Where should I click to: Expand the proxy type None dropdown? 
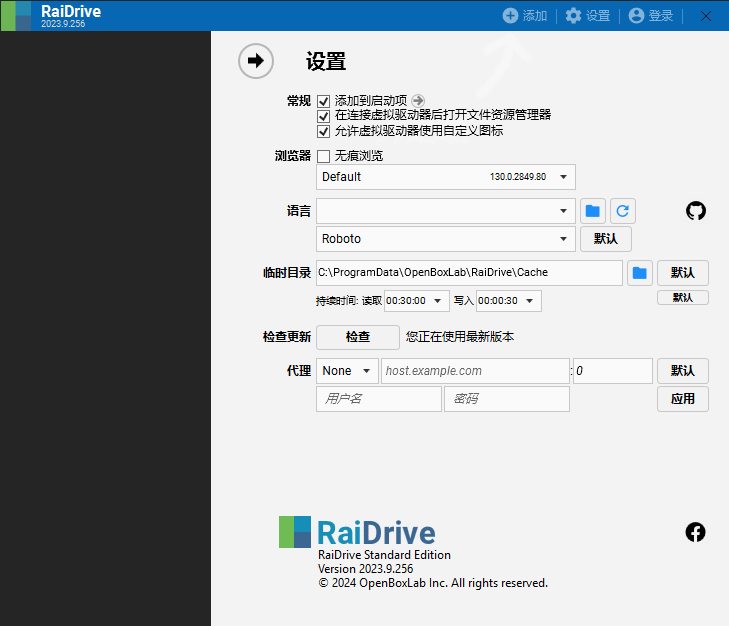[x=347, y=371]
